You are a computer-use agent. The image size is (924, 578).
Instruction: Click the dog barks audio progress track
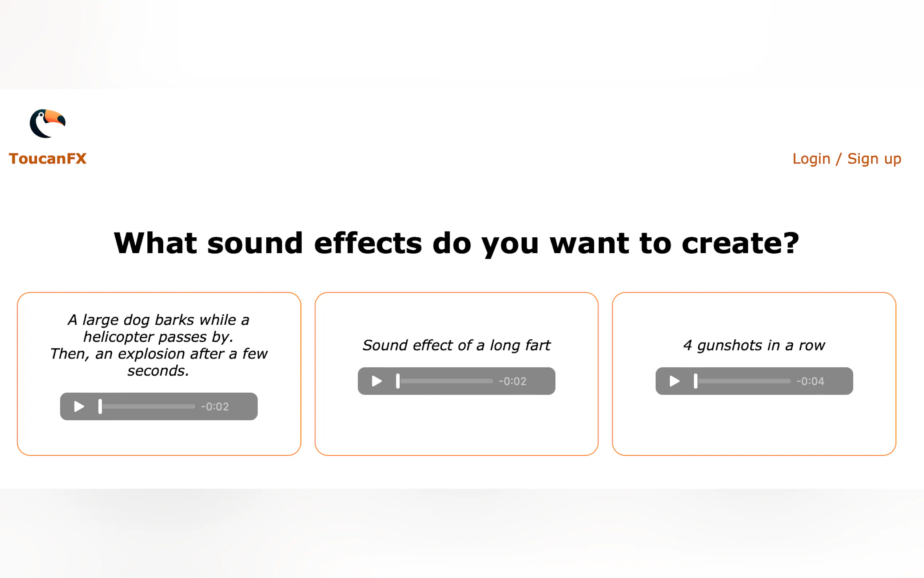pos(149,406)
